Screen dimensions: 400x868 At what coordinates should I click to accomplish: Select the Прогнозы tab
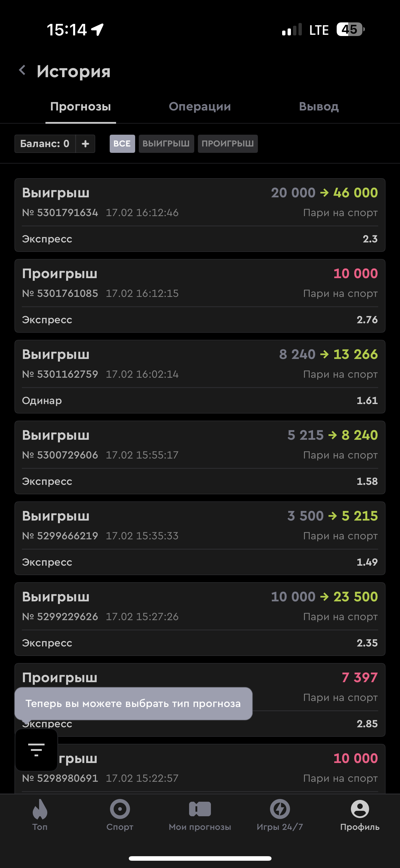pos(81,107)
